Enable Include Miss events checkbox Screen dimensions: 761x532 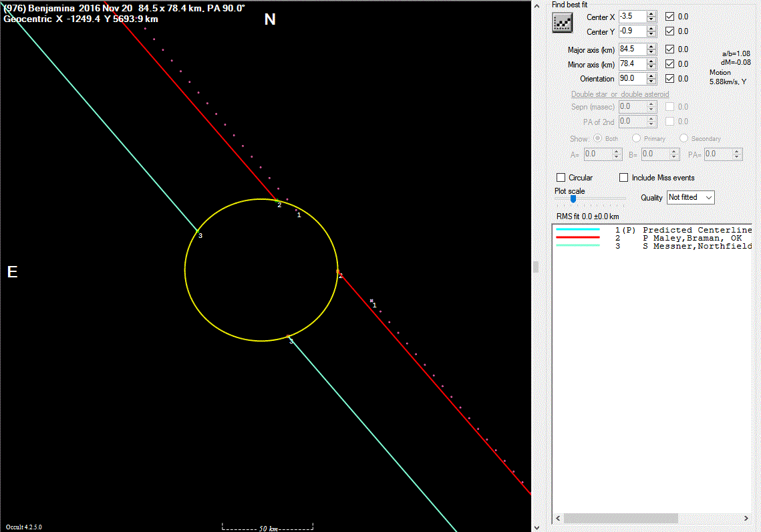(623, 178)
